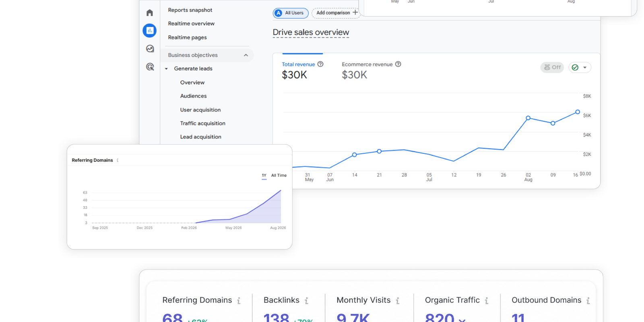Click the revenue data point at 02 Aug

(528, 118)
